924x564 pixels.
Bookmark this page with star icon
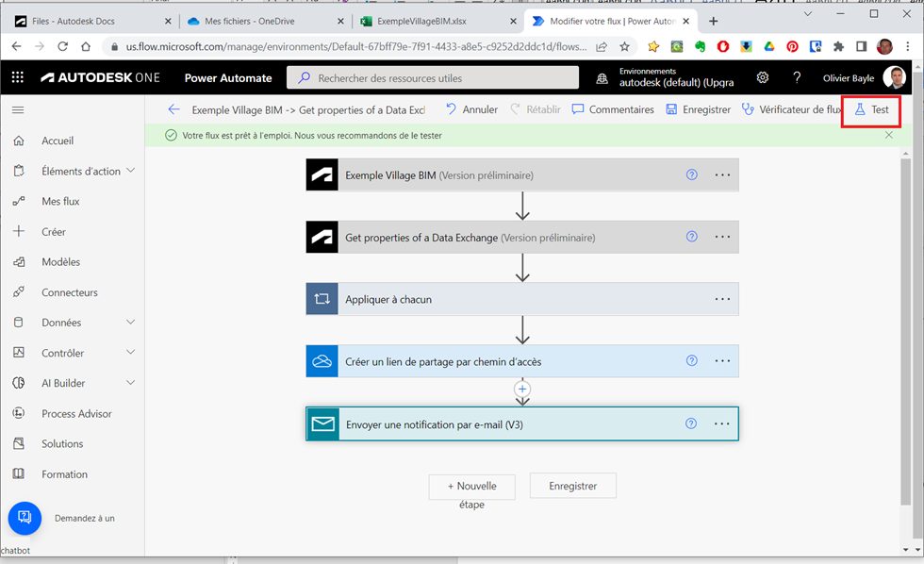pyautogui.click(x=624, y=46)
